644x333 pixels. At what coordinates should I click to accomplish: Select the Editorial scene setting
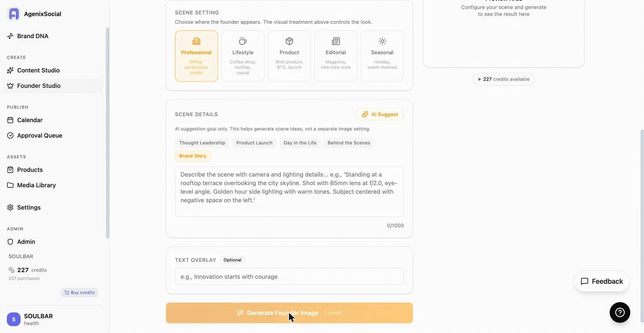tap(336, 56)
